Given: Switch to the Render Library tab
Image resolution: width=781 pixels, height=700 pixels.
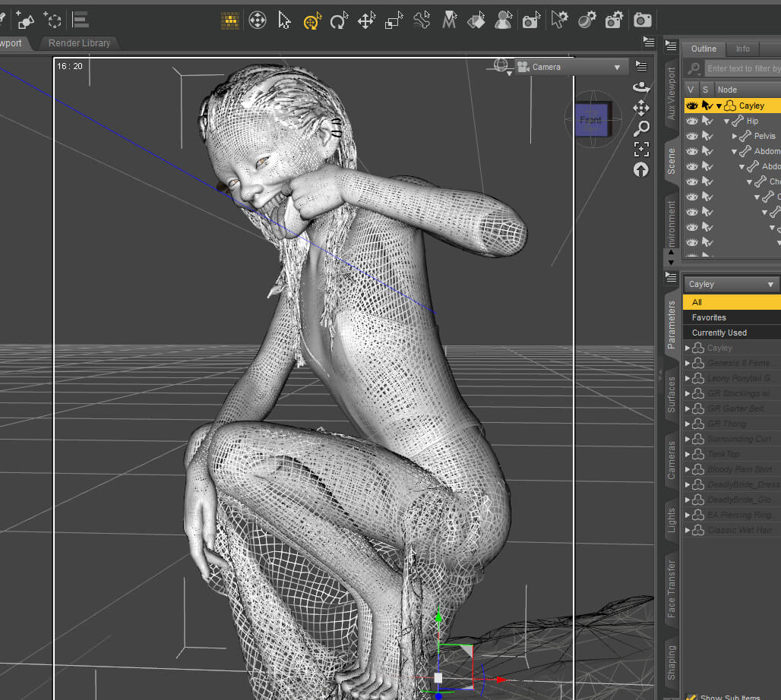Looking at the screenshot, I should pyautogui.click(x=79, y=43).
